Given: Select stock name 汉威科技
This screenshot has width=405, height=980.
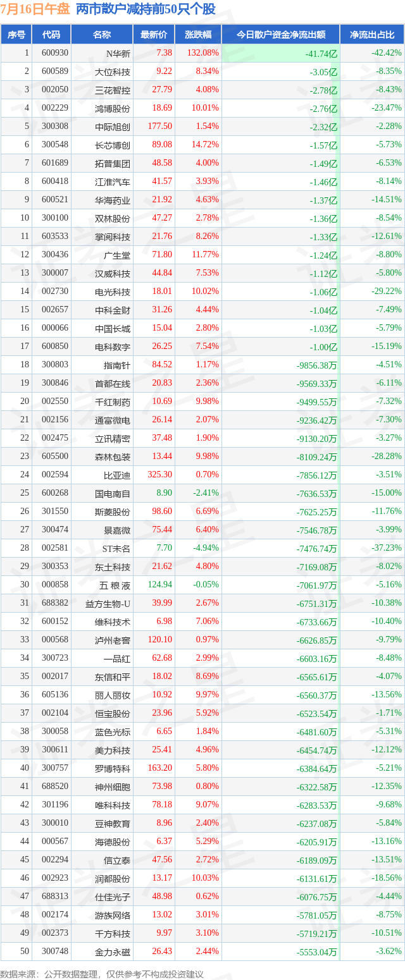Looking at the screenshot, I should [113, 273].
